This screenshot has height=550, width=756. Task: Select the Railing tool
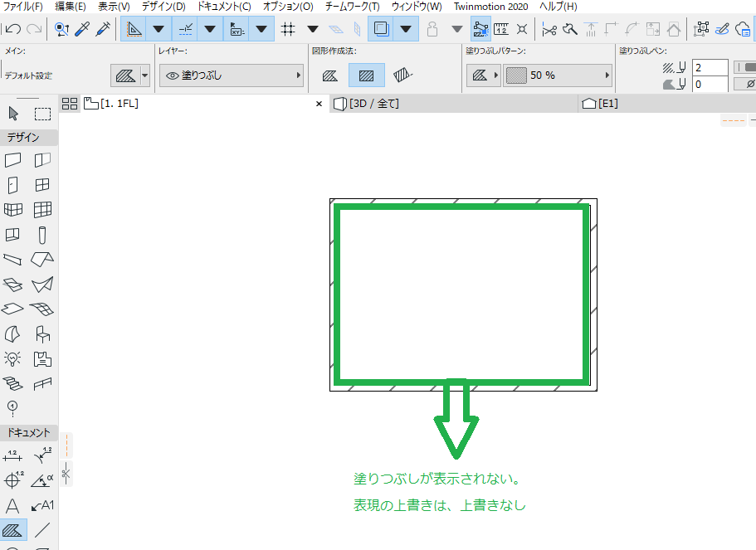(x=42, y=384)
